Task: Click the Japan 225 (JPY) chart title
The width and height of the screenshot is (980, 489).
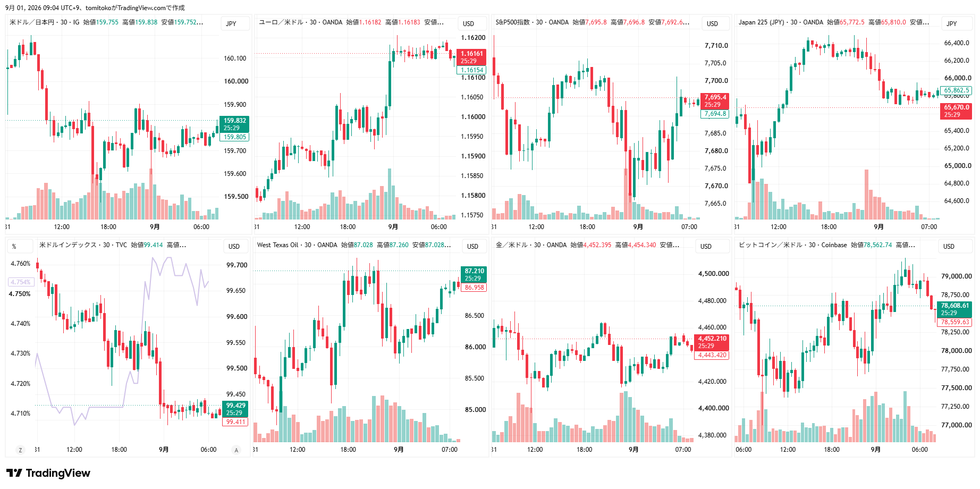Action: (x=761, y=22)
